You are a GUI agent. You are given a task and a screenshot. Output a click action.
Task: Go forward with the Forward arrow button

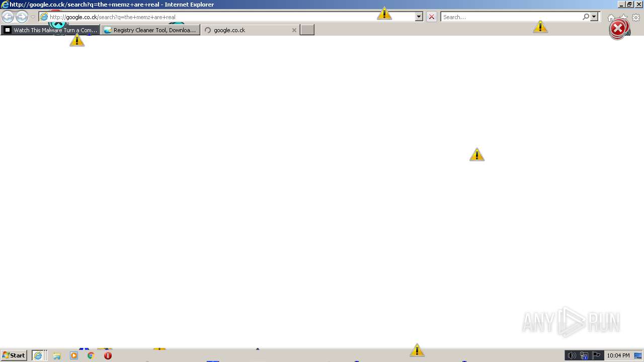point(22,17)
